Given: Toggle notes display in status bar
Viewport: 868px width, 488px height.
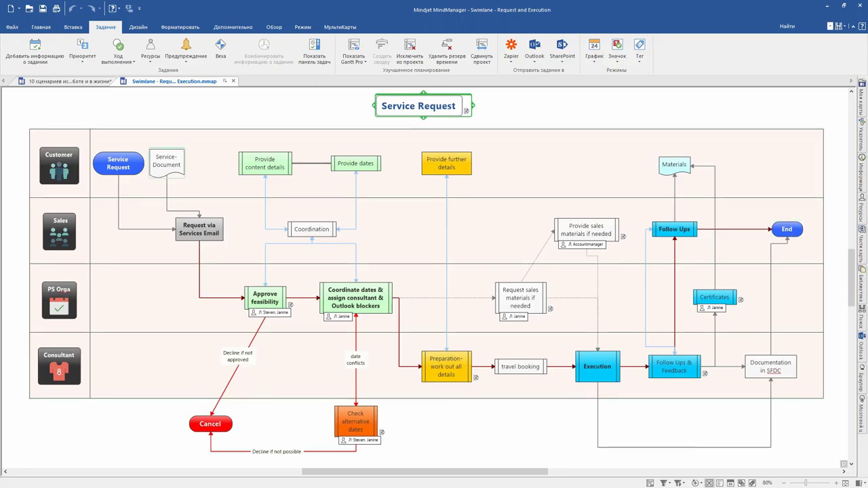Looking at the screenshot, I should tap(719, 483).
